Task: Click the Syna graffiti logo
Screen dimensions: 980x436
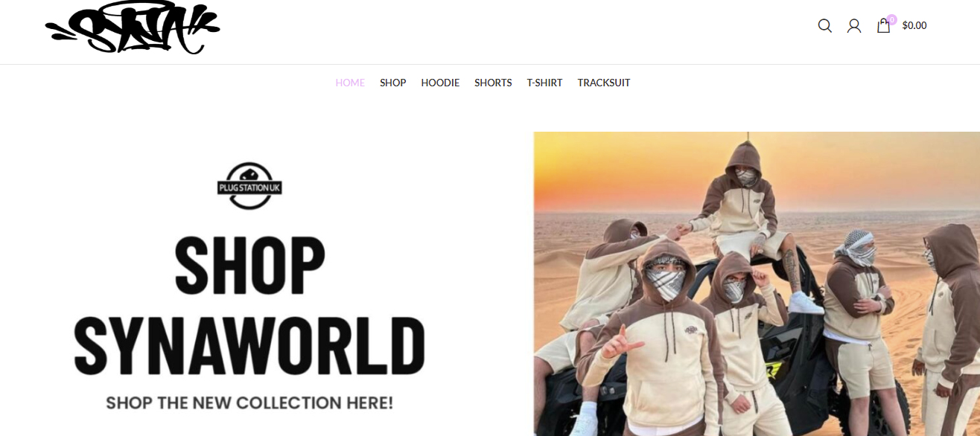Action: click(x=133, y=28)
